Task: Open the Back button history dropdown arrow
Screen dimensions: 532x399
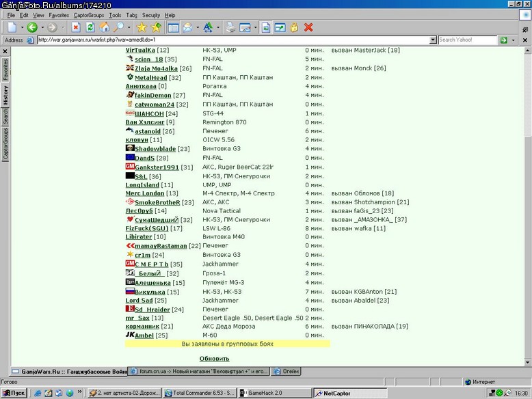Action: (x=42, y=27)
